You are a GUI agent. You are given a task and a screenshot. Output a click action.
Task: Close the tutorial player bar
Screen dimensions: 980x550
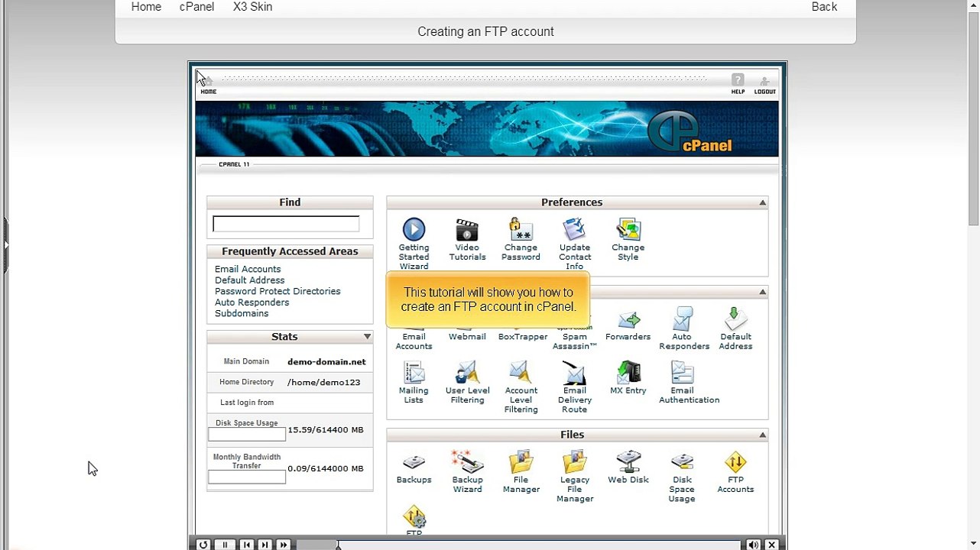tap(771, 545)
